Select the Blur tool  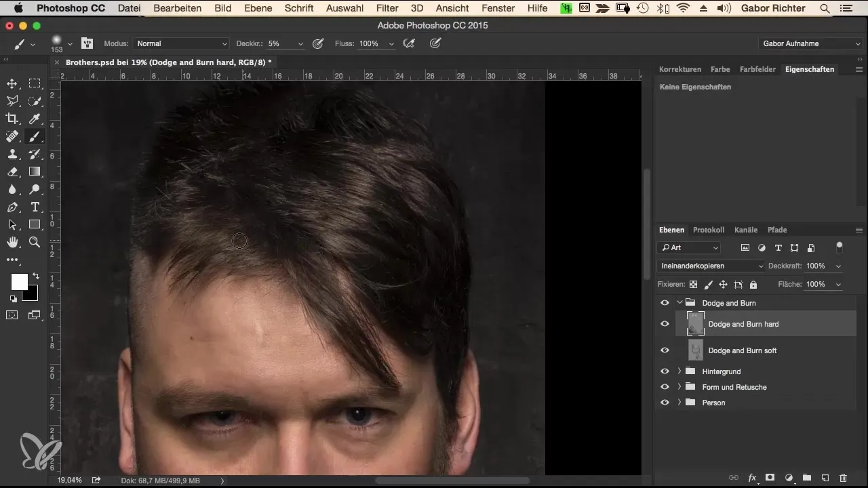click(x=12, y=189)
